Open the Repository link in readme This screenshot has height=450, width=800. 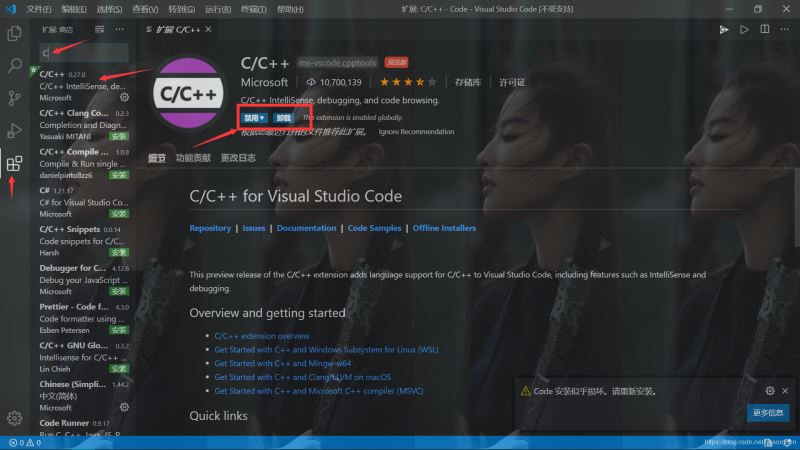click(210, 228)
